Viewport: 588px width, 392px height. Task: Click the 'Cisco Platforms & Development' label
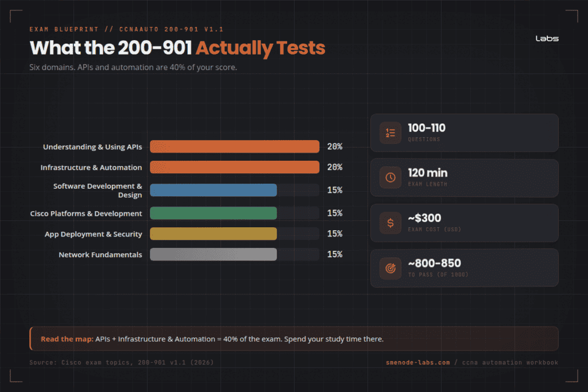(86, 214)
